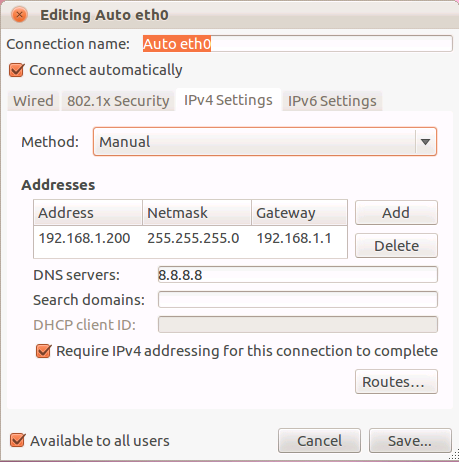Close the Editing Auto eth0 dialog

[19, 15]
